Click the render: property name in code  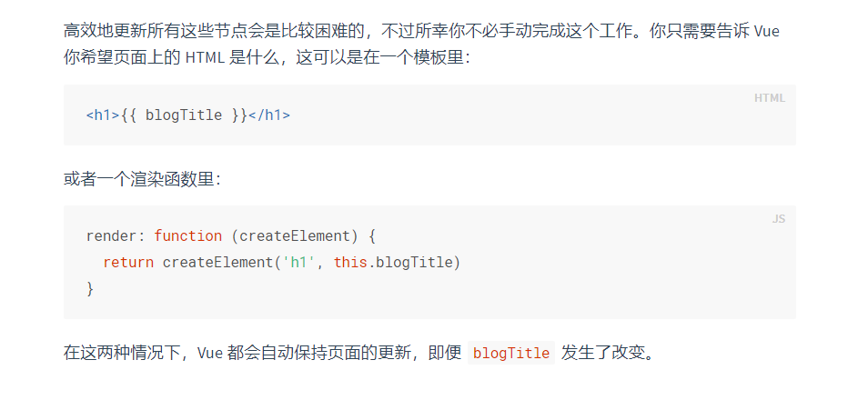tap(116, 236)
